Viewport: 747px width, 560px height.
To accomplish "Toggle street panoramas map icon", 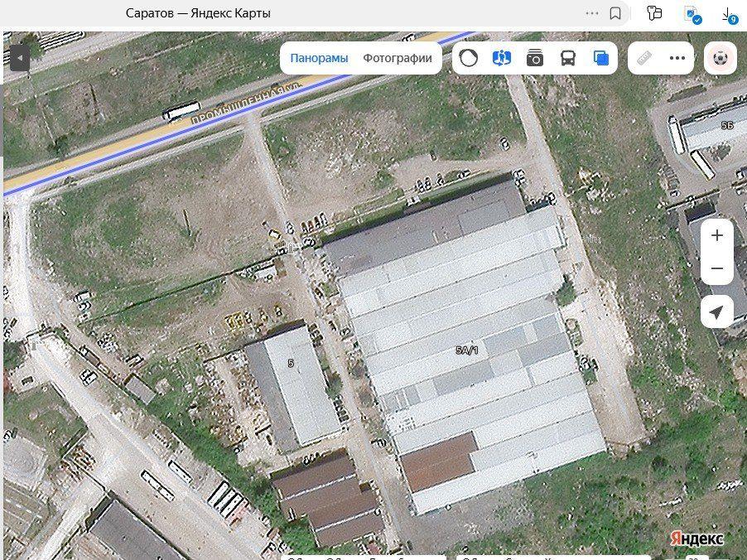I will pyautogui.click(x=502, y=58).
